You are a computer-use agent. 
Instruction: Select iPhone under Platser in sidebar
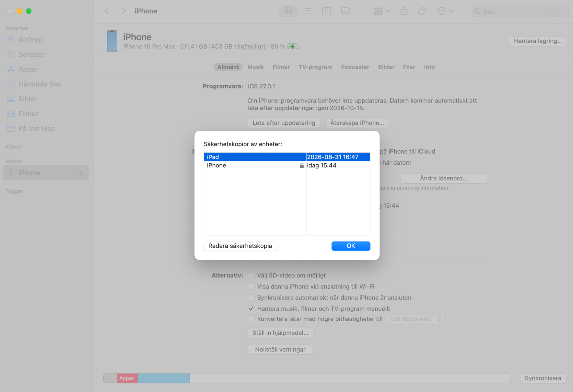coord(46,173)
